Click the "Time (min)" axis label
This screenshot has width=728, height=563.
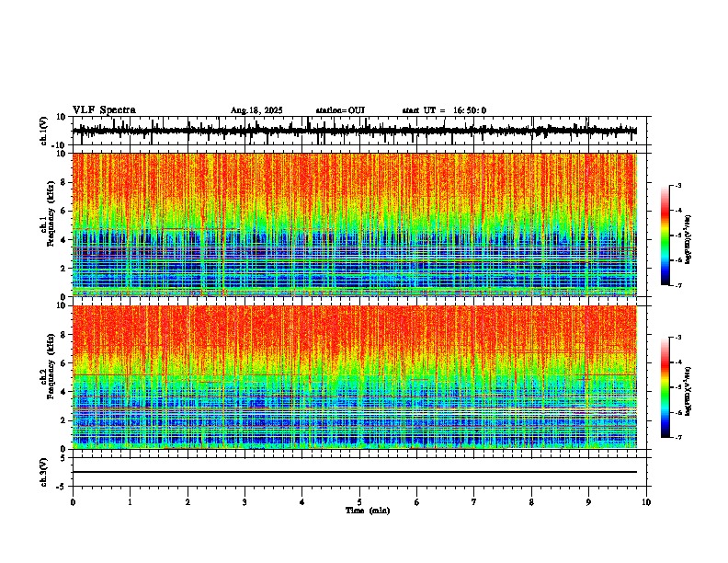tap(368, 511)
